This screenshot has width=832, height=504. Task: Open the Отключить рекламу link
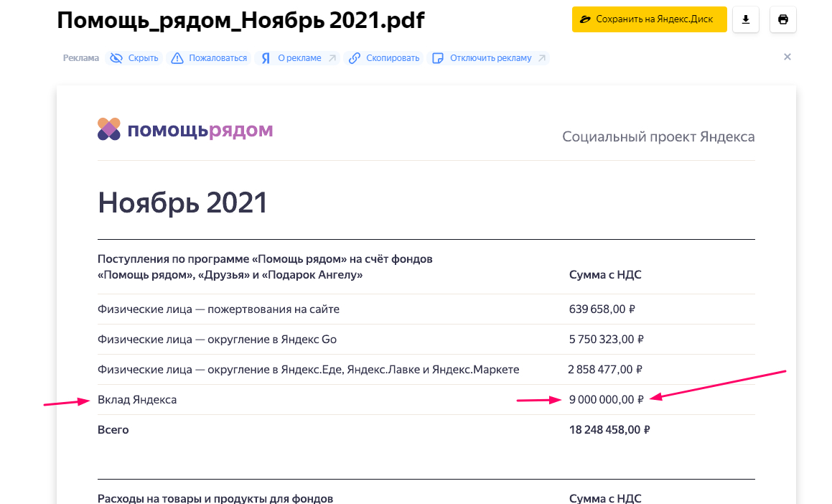pos(491,58)
